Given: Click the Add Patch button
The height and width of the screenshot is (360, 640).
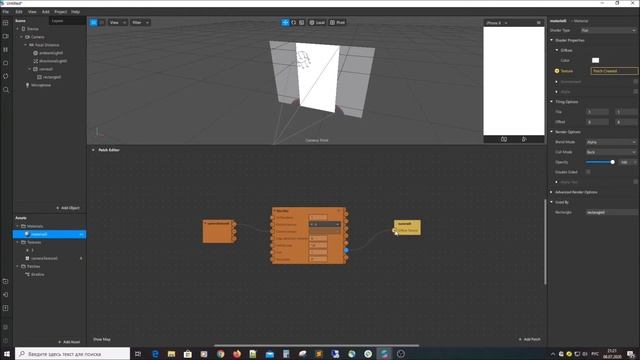Looking at the screenshot, I should [529, 339].
